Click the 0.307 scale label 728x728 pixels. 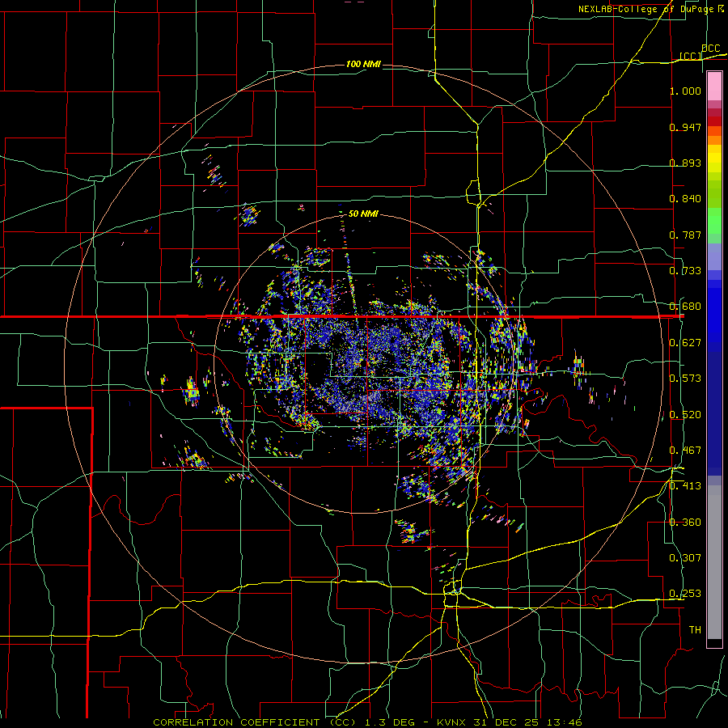[685, 558]
